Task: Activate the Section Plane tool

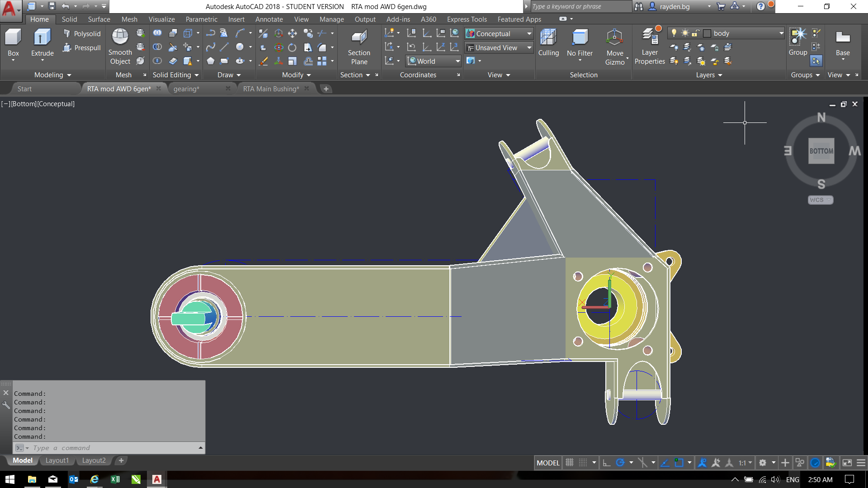Action: 359,38
